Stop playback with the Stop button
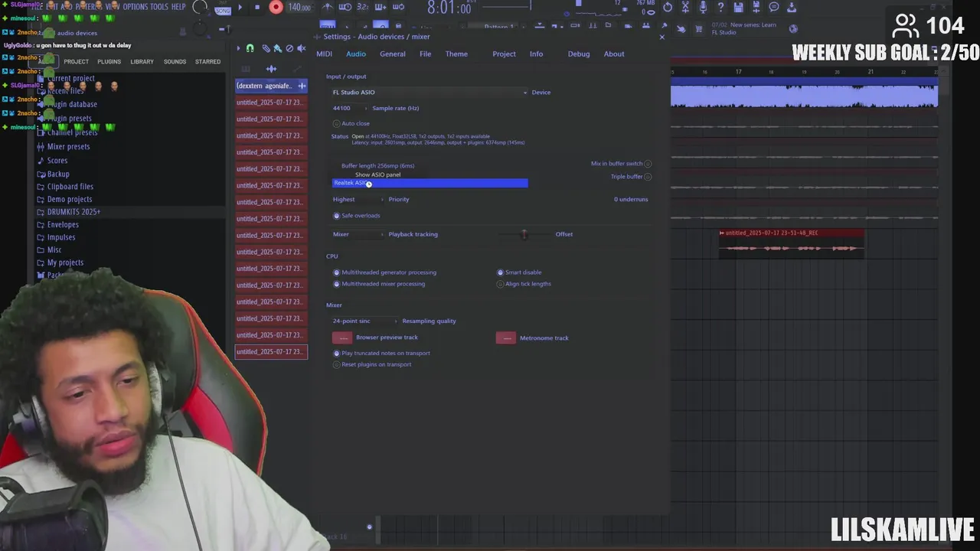Screen dimensions: 980x551 [257, 7]
